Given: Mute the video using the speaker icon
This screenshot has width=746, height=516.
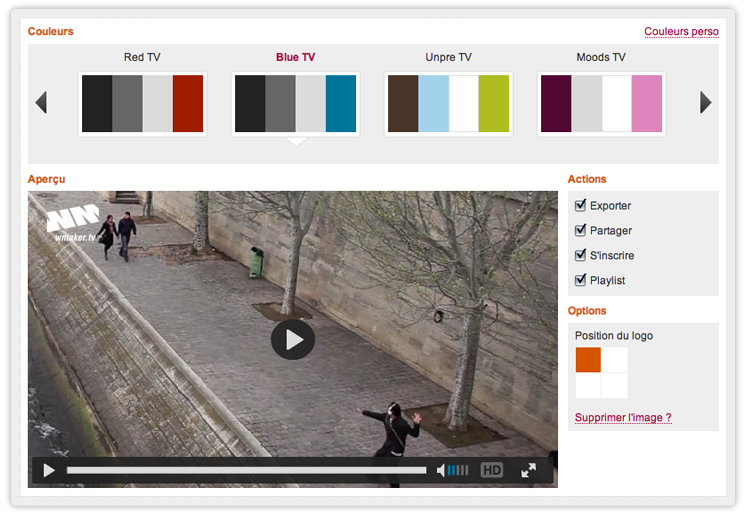Looking at the screenshot, I should (440, 470).
